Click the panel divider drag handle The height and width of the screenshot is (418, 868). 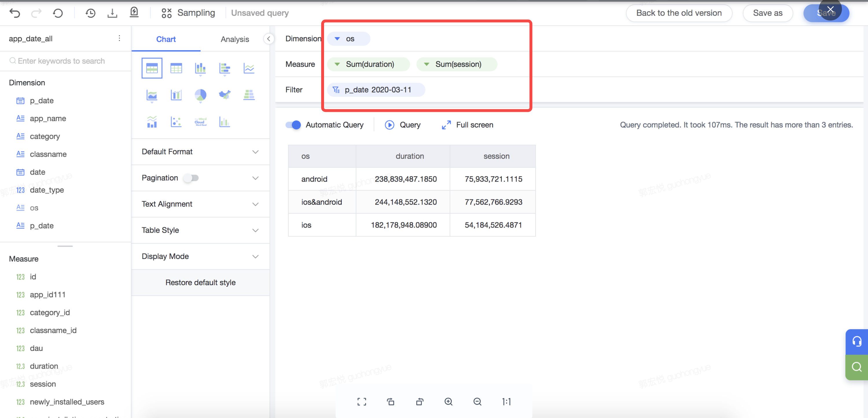[x=65, y=246]
